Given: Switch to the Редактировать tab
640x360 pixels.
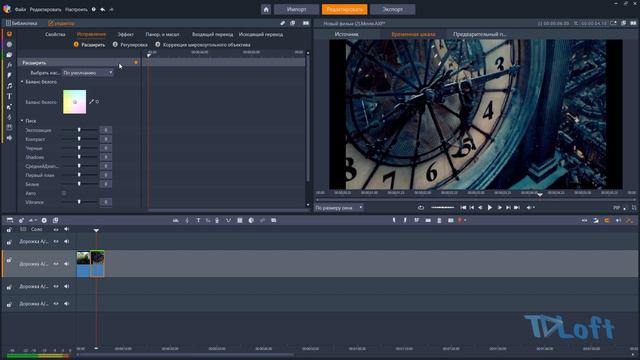Looking at the screenshot, I should 344,9.
